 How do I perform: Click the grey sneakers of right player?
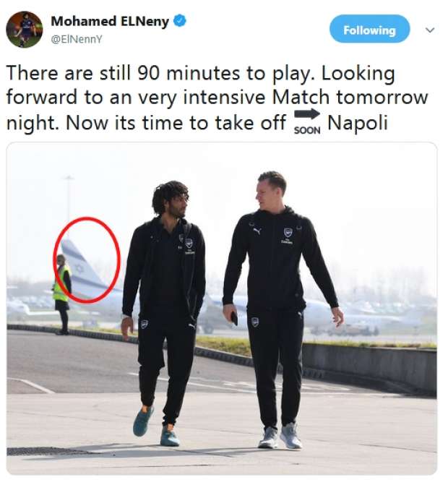coord(280,436)
